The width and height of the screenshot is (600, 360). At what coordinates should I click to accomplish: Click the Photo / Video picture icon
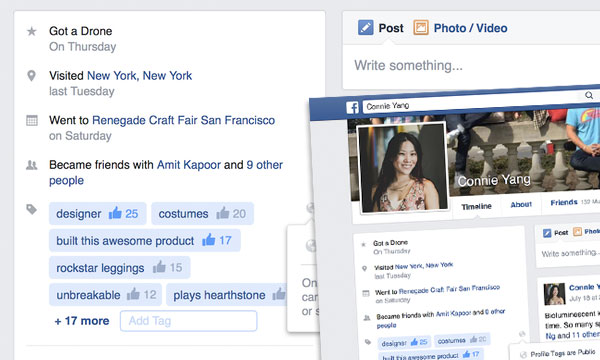click(x=421, y=28)
